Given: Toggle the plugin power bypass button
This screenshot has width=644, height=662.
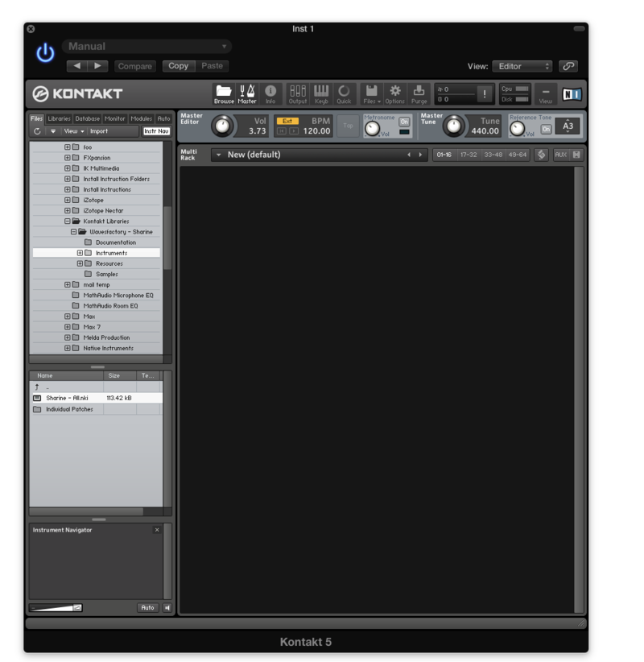Looking at the screenshot, I should point(45,53).
